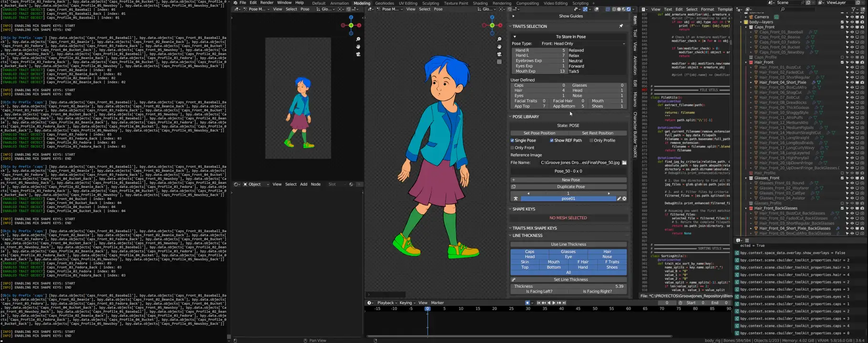Click the zoom magnifier icon in right viewport
This screenshot has height=343, width=868.
point(499,39)
